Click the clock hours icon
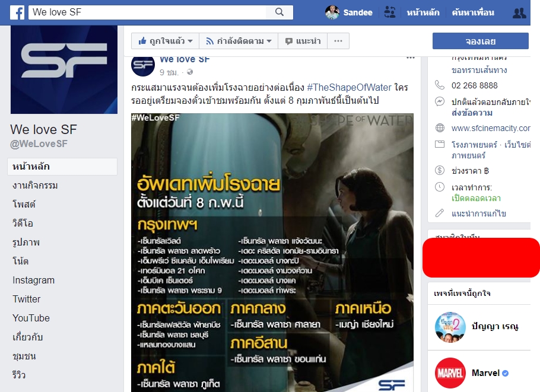 coord(440,187)
